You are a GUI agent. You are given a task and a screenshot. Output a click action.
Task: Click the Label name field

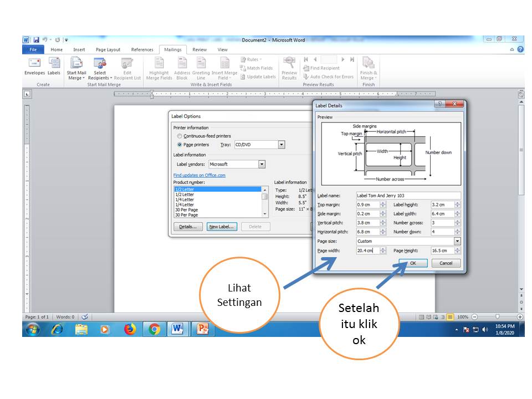408,196
